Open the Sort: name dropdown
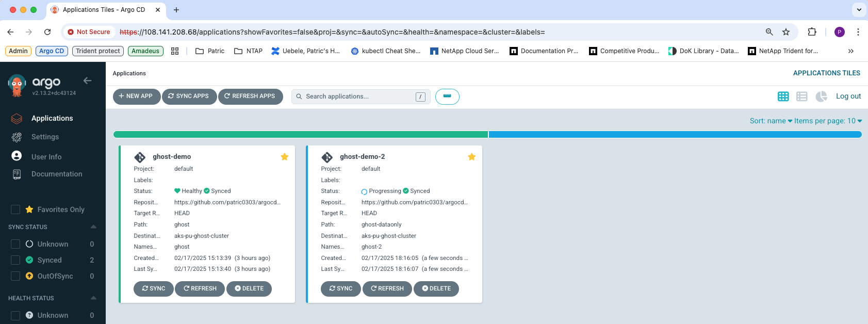The width and height of the screenshot is (868, 324). pos(771,121)
